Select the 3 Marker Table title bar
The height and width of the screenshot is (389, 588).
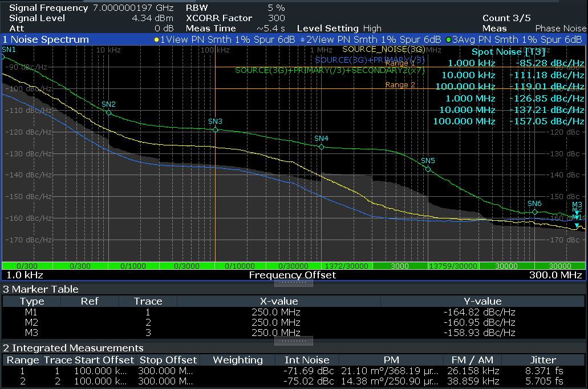tap(41, 289)
